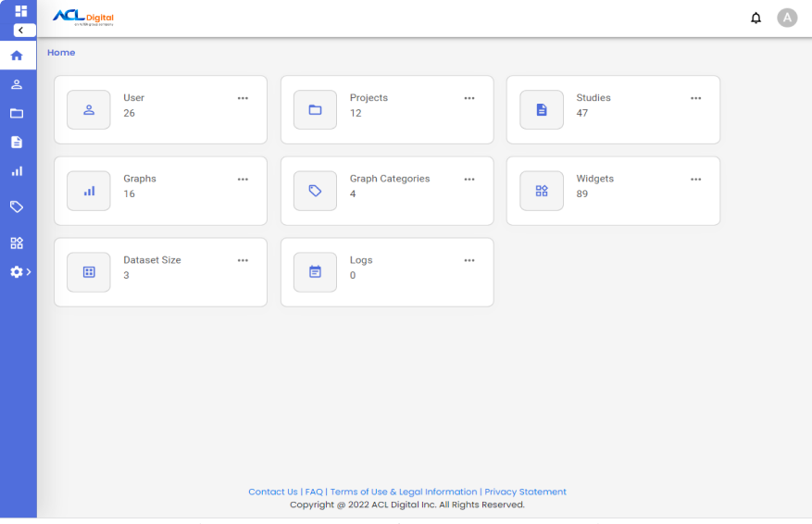Click the "Projects" card title text
The image size is (812, 524).
click(x=369, y=98)
